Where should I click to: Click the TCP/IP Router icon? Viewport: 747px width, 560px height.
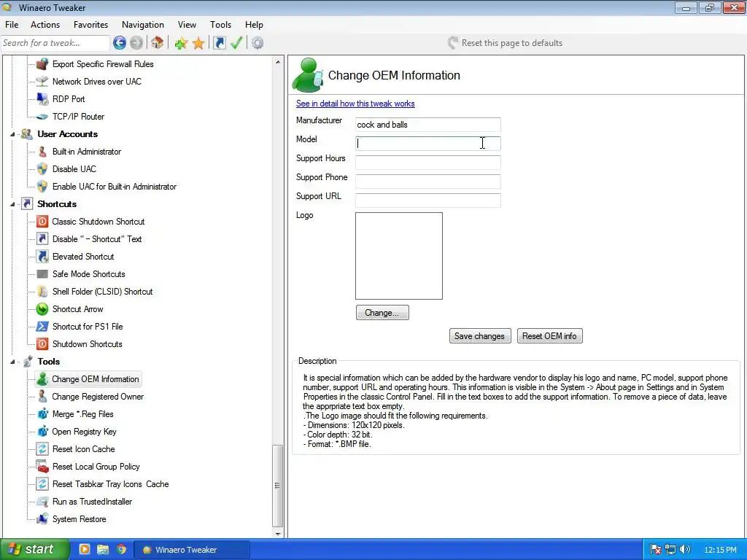[42, 117]
